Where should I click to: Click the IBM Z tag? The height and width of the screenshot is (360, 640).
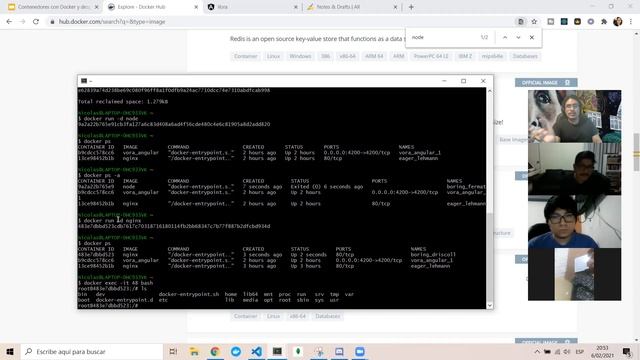tap(465, 56)
